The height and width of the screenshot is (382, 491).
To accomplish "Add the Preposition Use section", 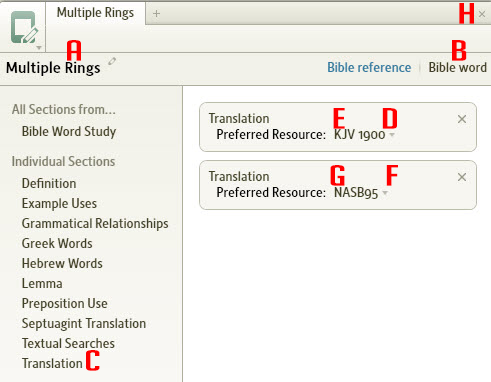I will pos(65,303).
